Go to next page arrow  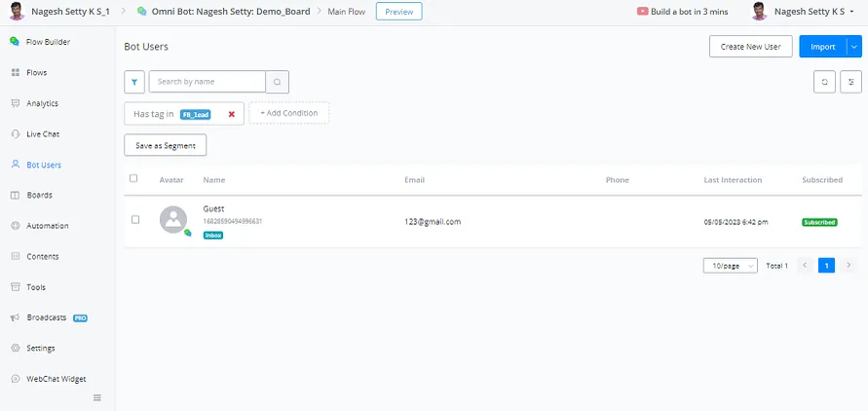coord(849,266)
